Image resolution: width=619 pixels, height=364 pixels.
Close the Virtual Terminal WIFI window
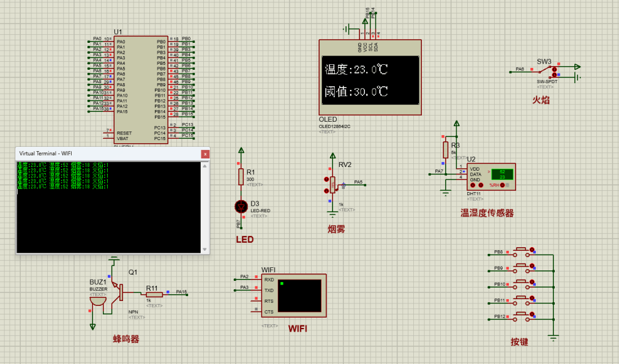204,154
